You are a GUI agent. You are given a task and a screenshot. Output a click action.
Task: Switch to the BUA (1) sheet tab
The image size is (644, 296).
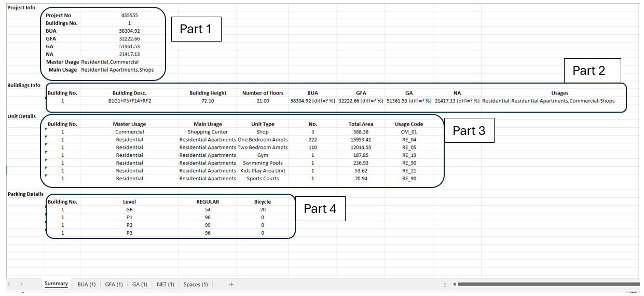click(87, 284)
